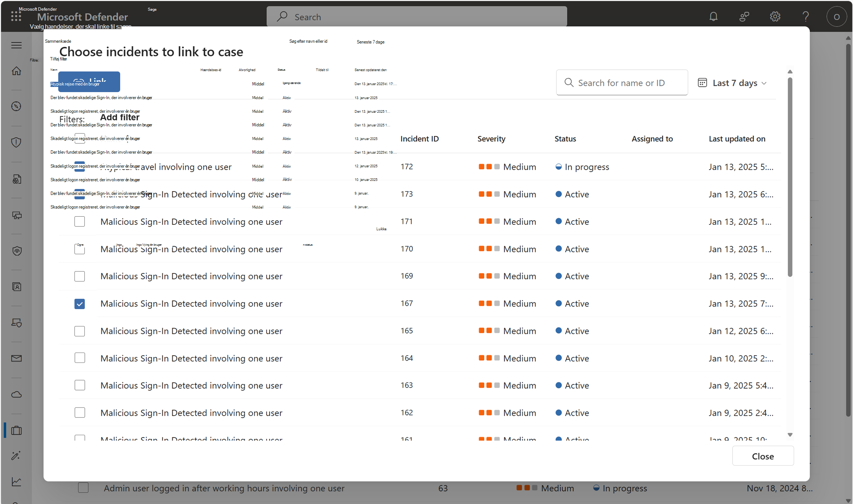The image size is (853, 504).
Task: Sort by Incident ID column header
Action: point(419,139)
